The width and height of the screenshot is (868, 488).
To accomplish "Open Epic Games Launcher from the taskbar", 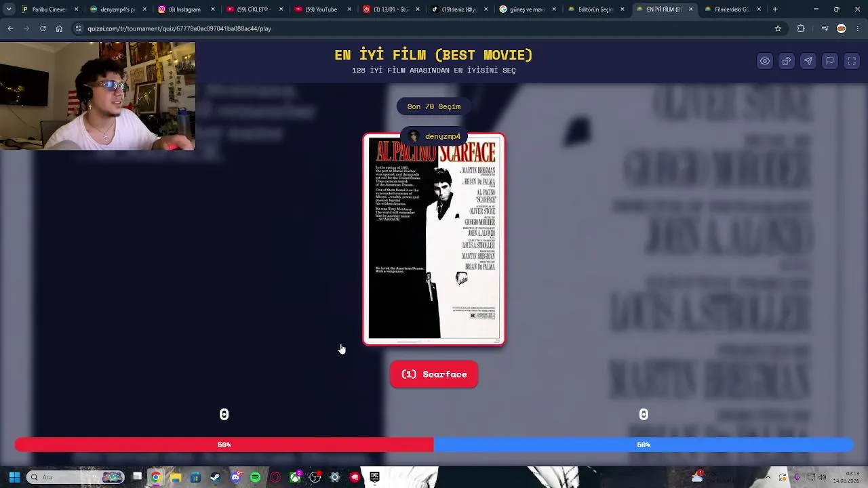I will (x=374, y=477).
